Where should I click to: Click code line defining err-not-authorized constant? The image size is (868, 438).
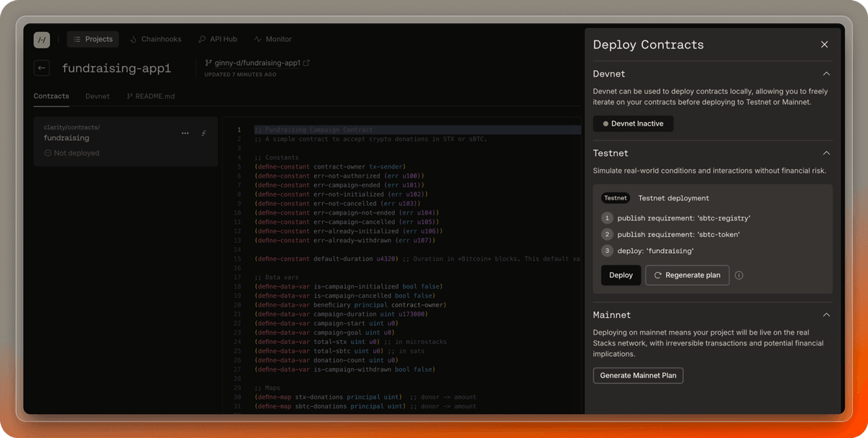(339, 176)
